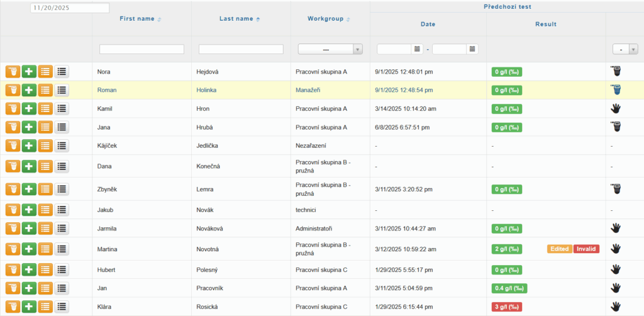Click the hand icon in Kamil Hron's row
The height and width of the screenshot is (316, 644).
(x=616, y=108)
